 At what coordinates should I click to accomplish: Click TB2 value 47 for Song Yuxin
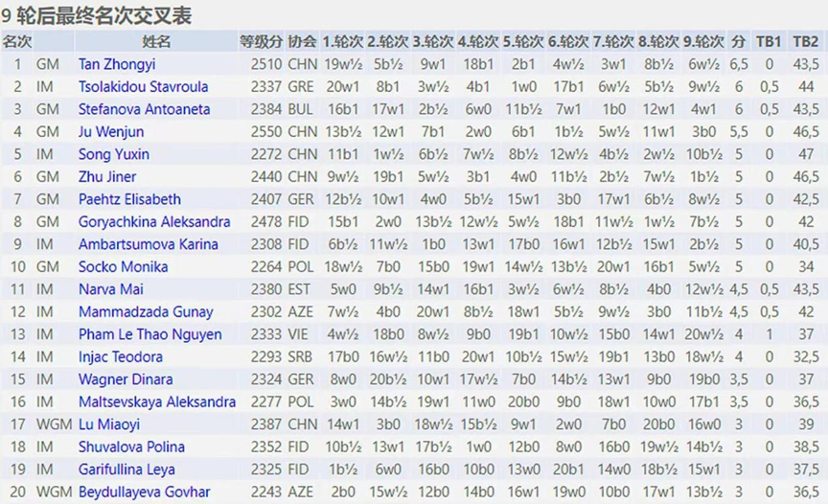coord(806,154)
